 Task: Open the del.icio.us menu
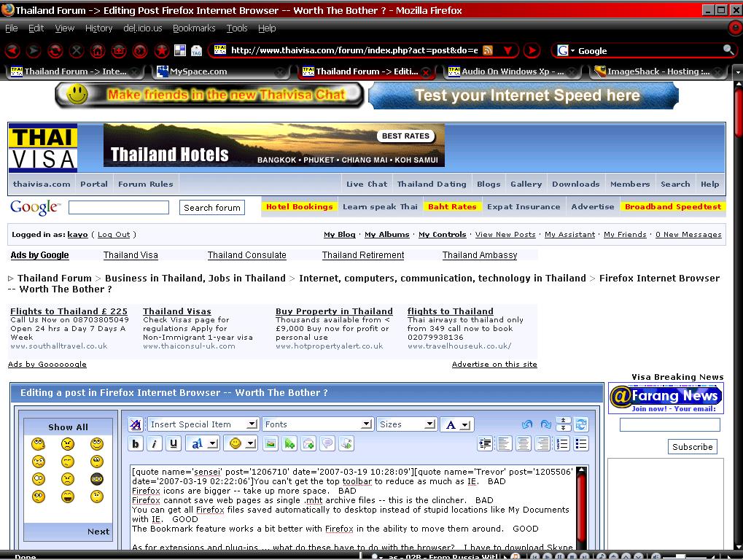click(x=143, y=28)
